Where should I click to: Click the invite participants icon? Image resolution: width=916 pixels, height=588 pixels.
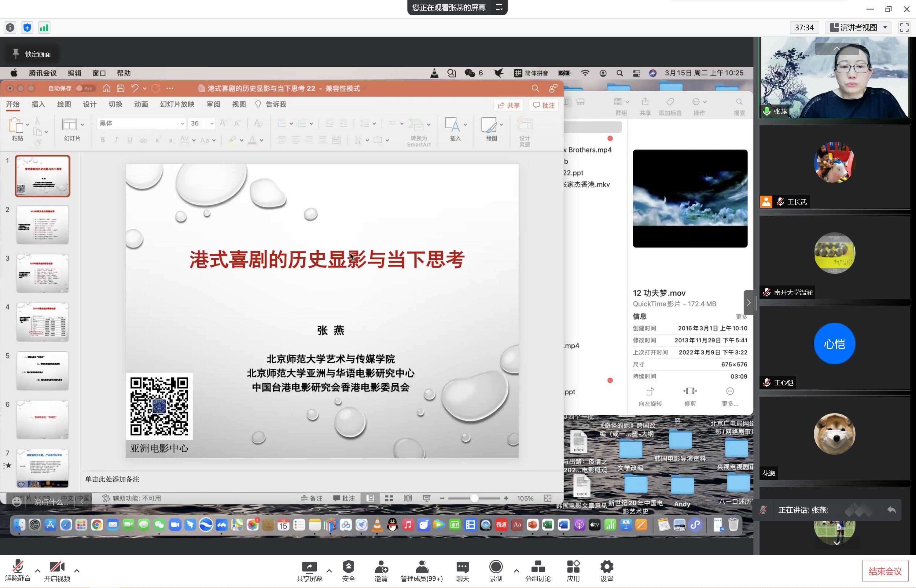click(x=381, y=567)
